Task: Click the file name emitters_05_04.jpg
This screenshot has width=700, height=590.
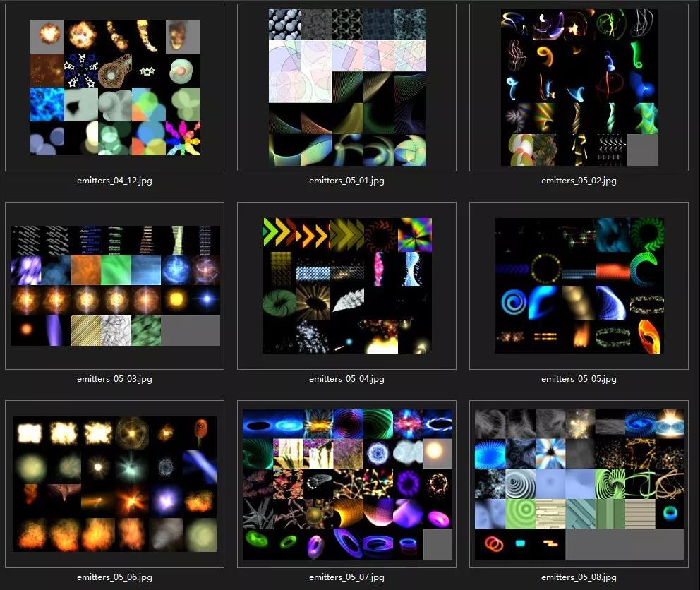Action: (x=347, y=379)
